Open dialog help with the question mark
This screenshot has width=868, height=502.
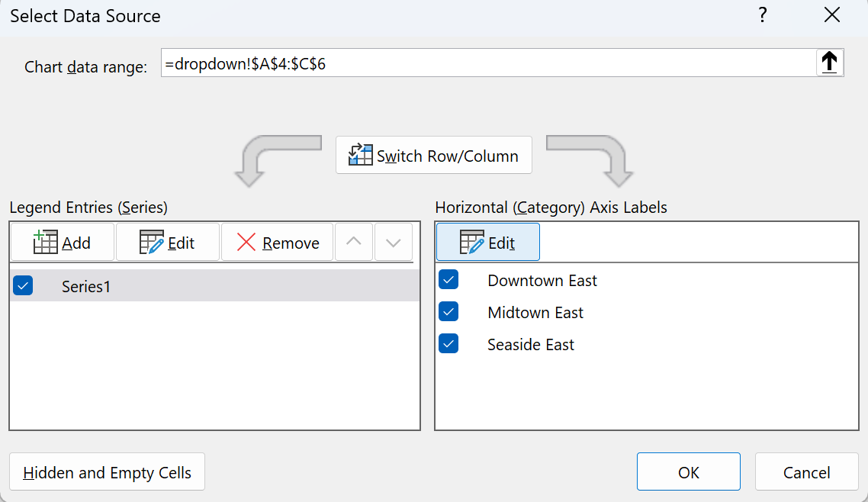click(x=762, y=16)
